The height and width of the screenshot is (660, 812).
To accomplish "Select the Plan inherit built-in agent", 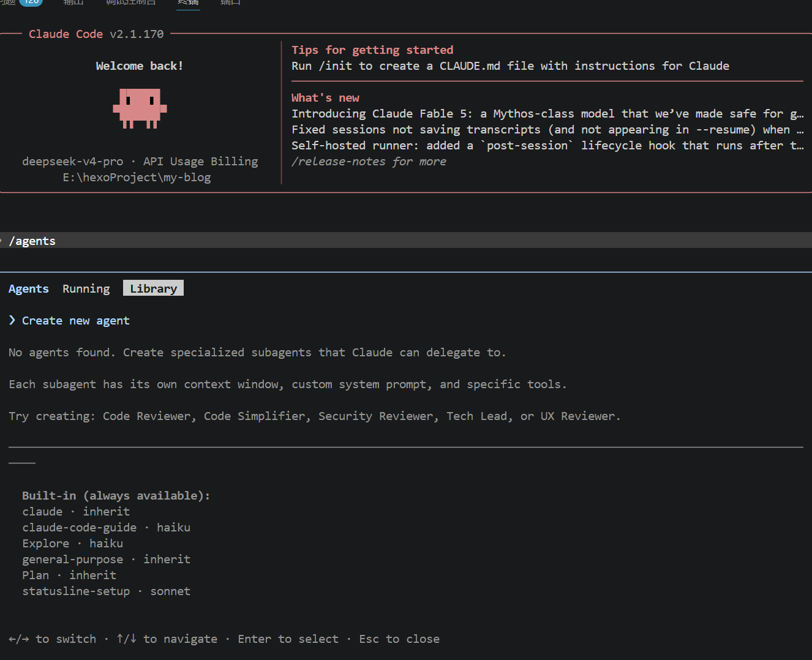I will click(x=69, y=575).
